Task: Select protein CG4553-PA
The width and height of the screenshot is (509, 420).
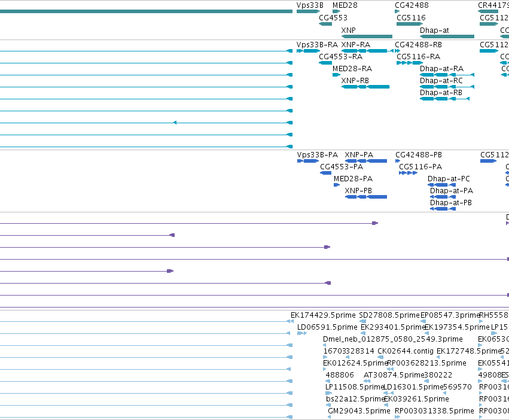Action: 342,167
